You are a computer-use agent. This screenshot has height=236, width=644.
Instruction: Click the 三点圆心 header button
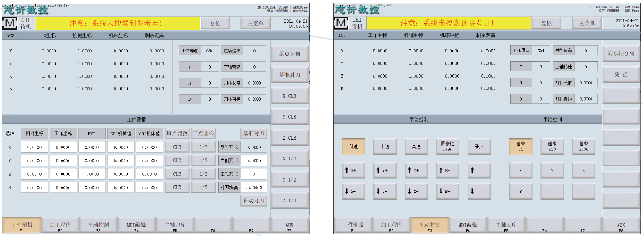click(203, 133)
